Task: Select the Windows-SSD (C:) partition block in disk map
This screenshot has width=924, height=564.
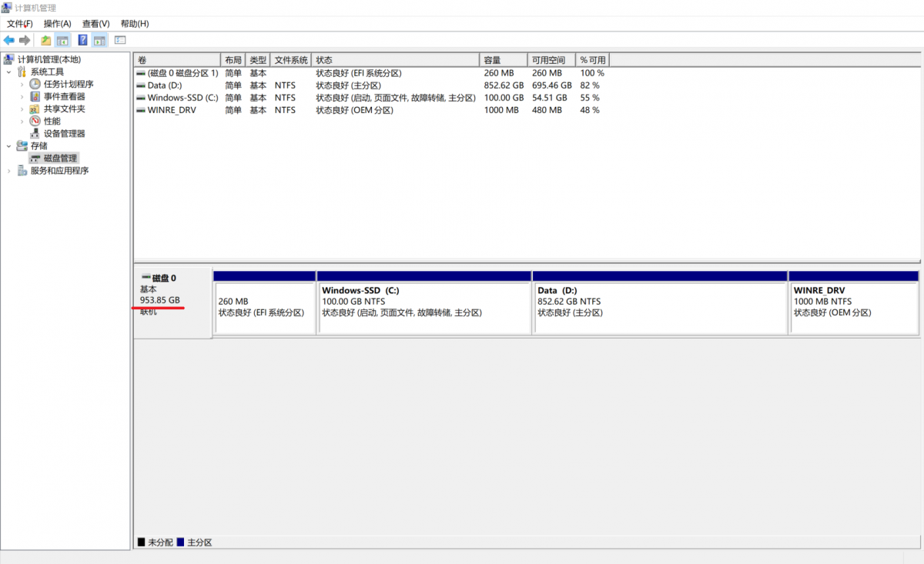Action: click(x=424, y=307)
